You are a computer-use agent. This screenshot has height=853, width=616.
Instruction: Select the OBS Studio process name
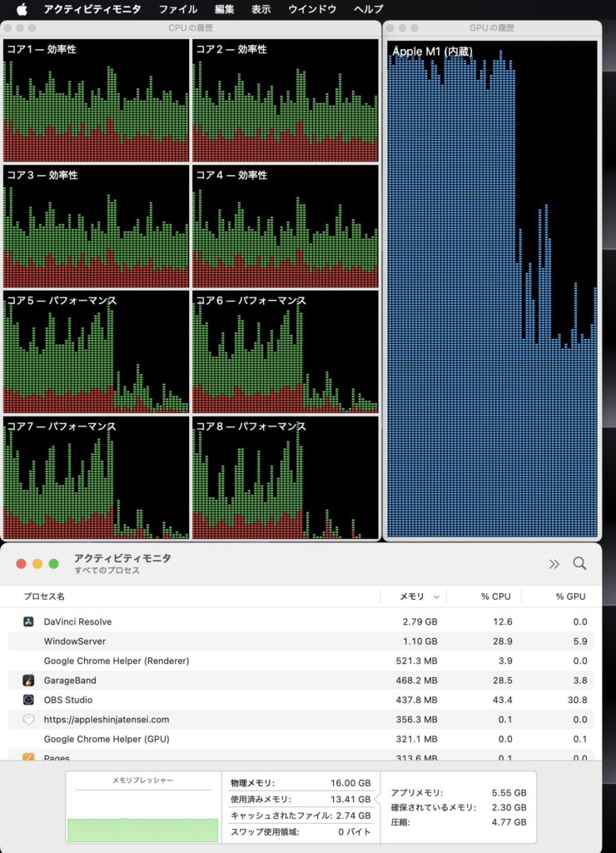pos(68,700)
